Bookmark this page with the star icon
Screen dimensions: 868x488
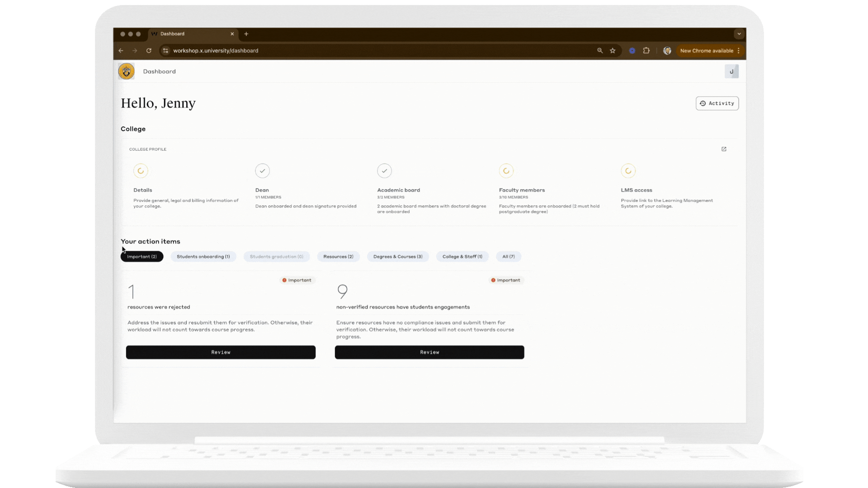click(x=613, y=51)
